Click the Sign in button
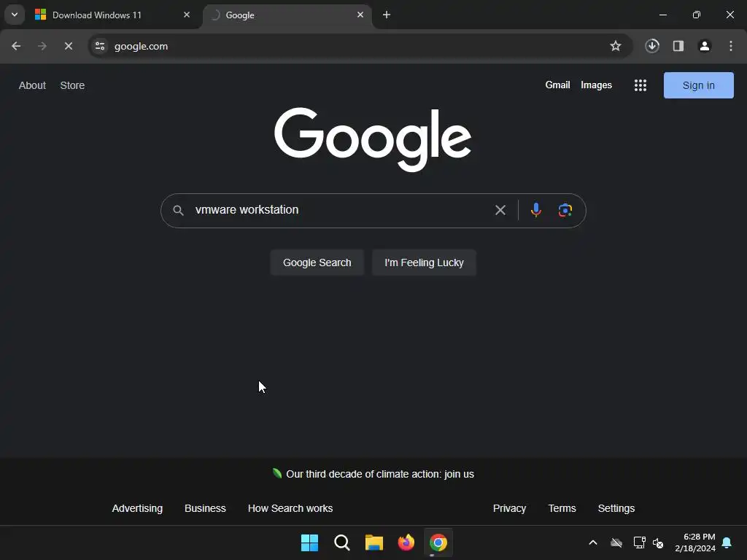747x560 pixels. tap(698, 85)
